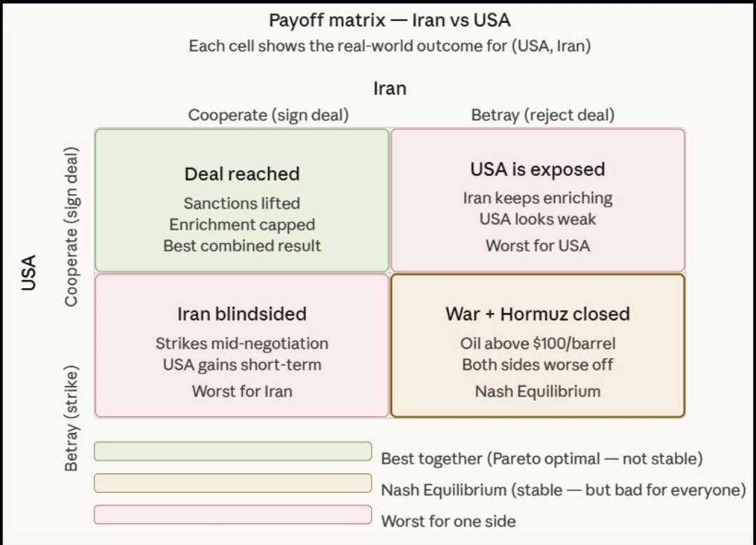Click the vertical 'Cooperate (sign deal)' row label
Image resolution: width=756 pixels, height=545 pixels.
pyautogui.click(x=71, y=226)
